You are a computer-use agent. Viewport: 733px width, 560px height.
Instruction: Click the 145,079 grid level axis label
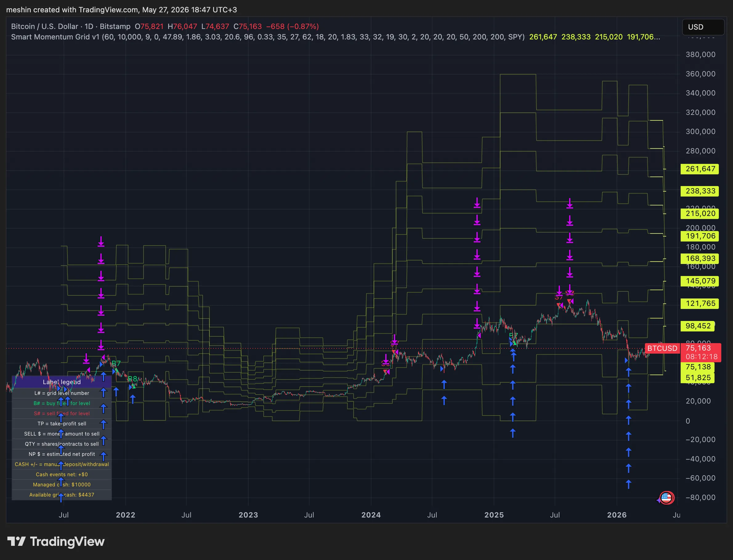(700, 281)
